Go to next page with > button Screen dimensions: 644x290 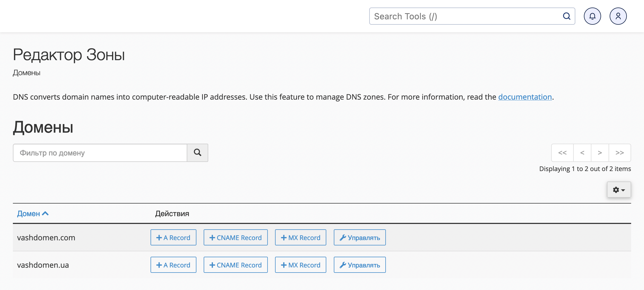(x=600, y=153)
